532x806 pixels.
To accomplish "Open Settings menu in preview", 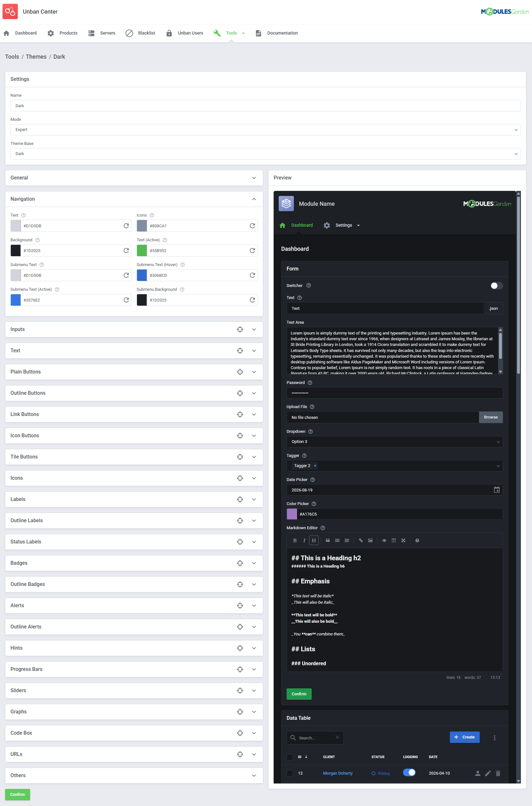I will (x=342, y=225).
